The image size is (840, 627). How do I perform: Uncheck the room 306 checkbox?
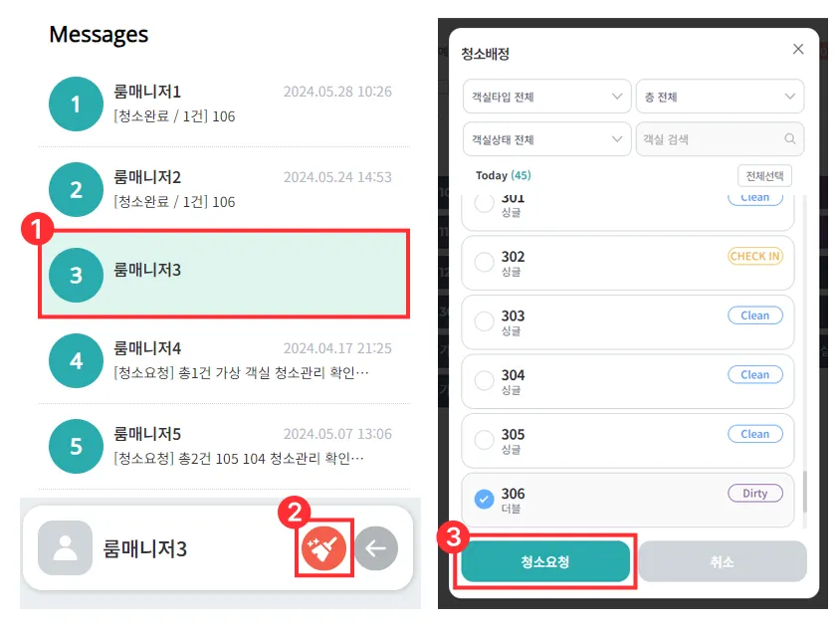pyautogui.click(x=485, y=499)
